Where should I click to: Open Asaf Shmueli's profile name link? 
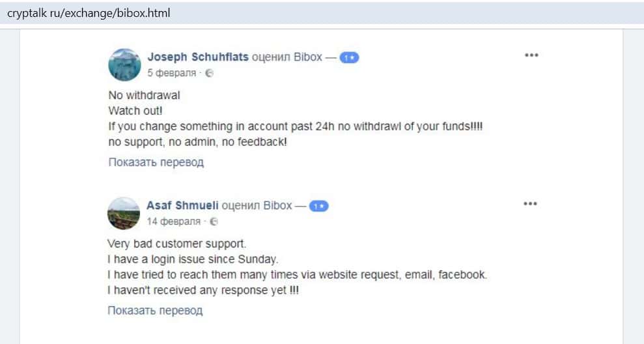pos(183,205)
